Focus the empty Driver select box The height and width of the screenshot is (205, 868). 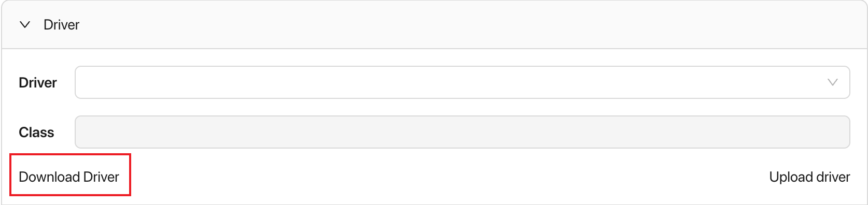pyautogui.click(x=462, y=82)
